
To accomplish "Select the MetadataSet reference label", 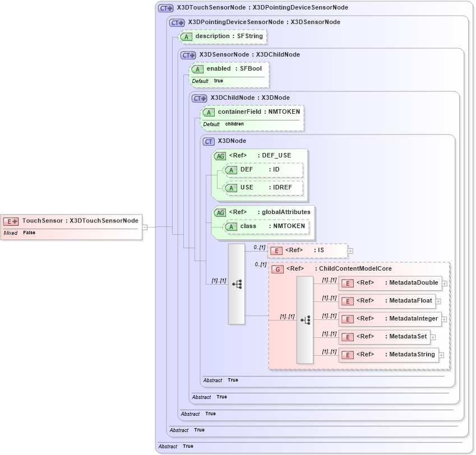I will (392, 336).
